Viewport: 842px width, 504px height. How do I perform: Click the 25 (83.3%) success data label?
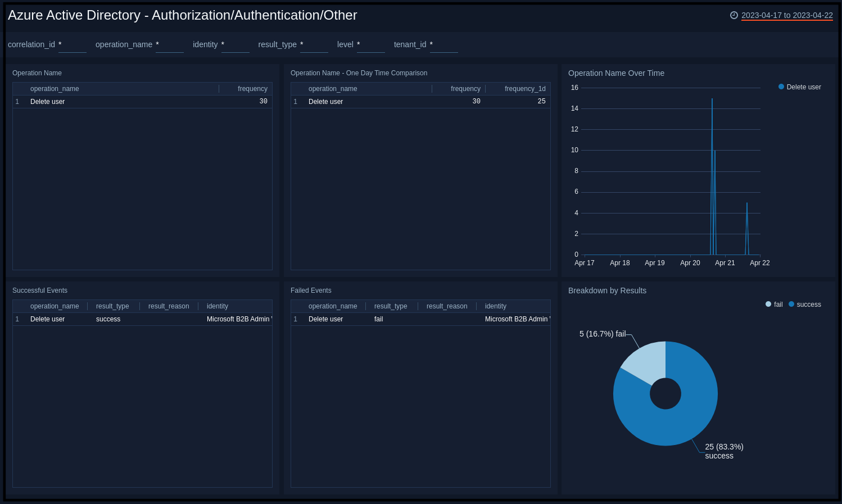tap(724, 451)
